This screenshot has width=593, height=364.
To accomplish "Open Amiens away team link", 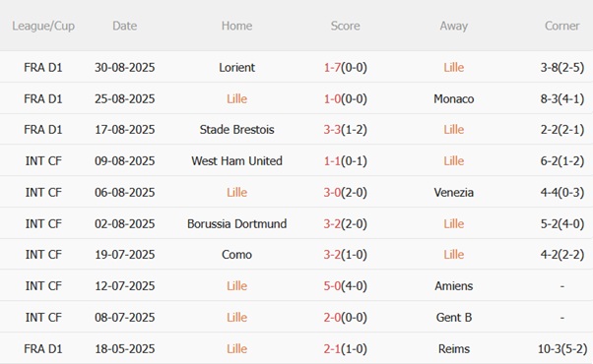I will 453,286.
